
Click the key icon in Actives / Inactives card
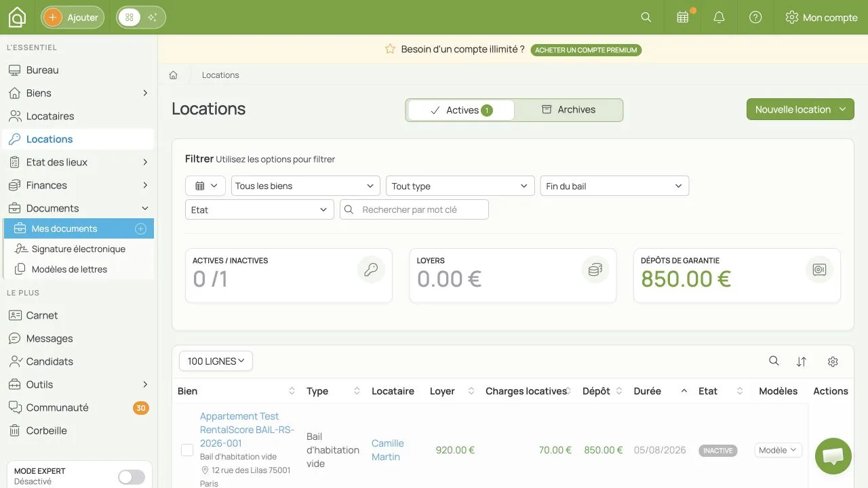click(x=371, y=270)
